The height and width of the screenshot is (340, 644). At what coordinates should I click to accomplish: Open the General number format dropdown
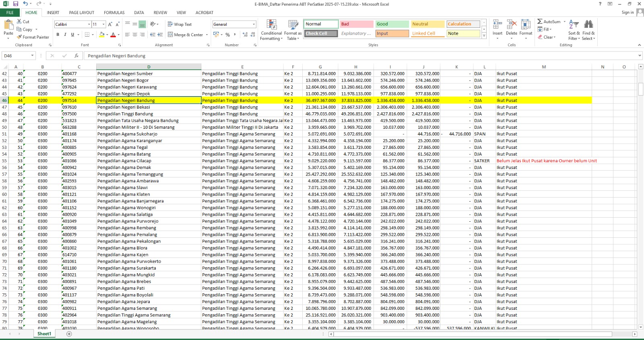tap(254, 25)
